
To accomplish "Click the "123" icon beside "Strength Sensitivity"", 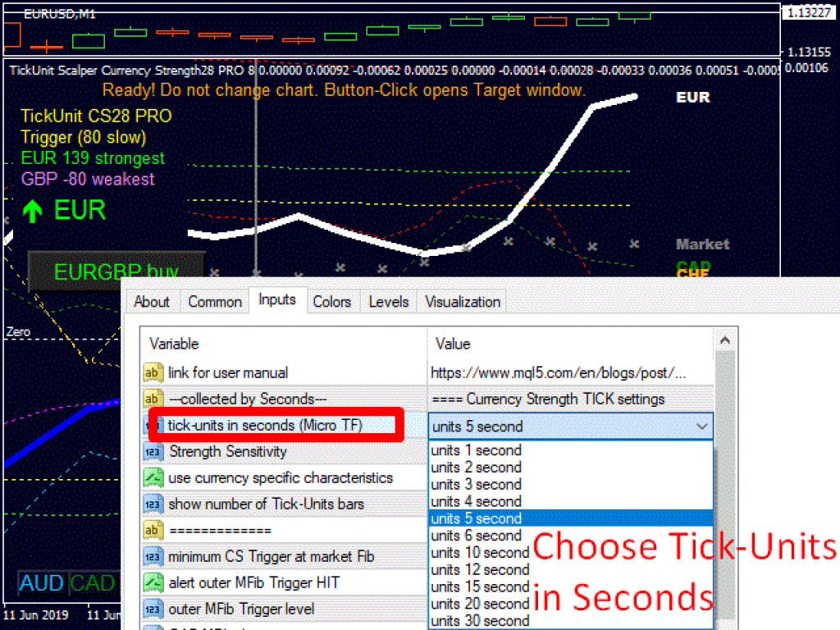I will click(153, 451).
